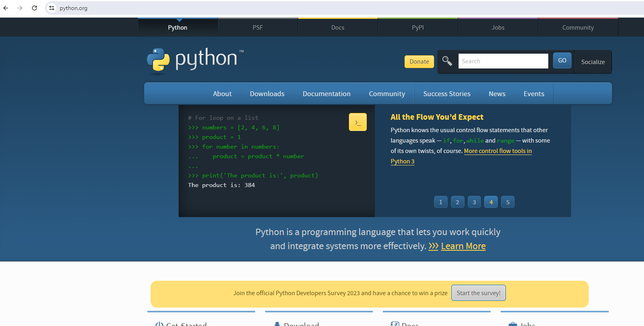Open the Documentation navigation menu
Viewport: 644px width, 326px height.
tap(327, 94)
